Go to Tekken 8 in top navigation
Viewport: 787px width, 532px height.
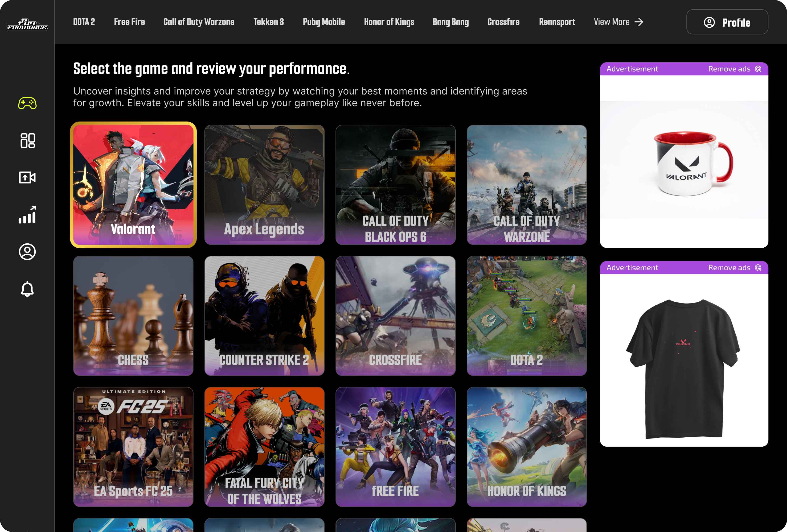tap(269, 22)
